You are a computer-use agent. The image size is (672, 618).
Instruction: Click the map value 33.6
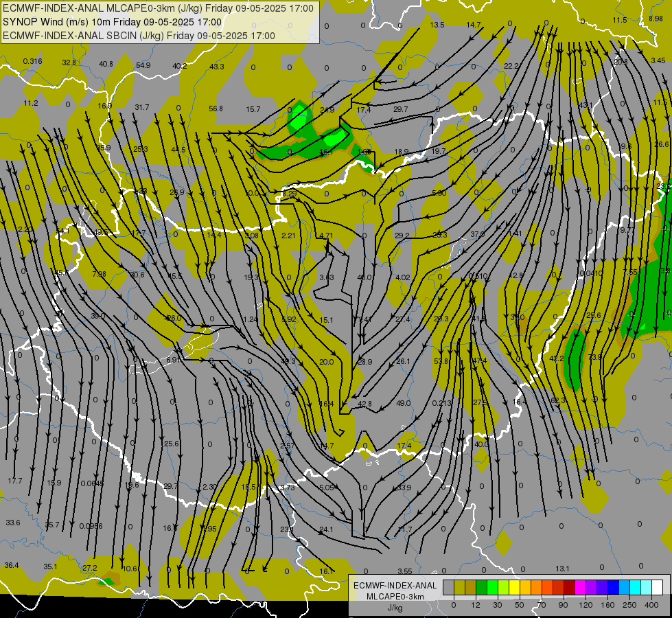click(13, 523)
